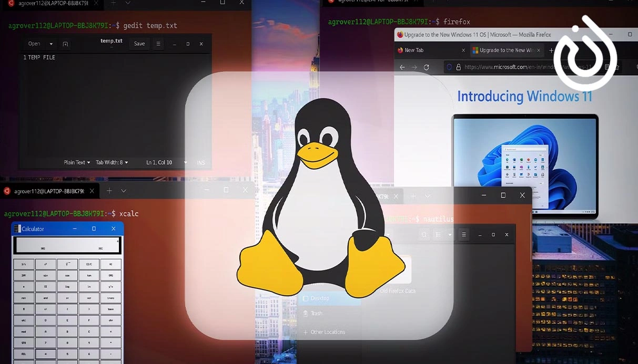Click the calculator display field

67,245
